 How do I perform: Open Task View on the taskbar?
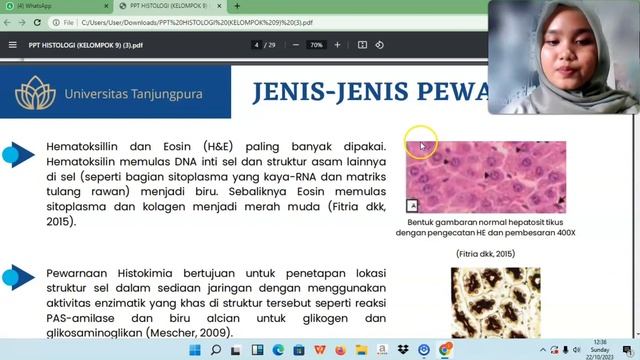[236, 350]
